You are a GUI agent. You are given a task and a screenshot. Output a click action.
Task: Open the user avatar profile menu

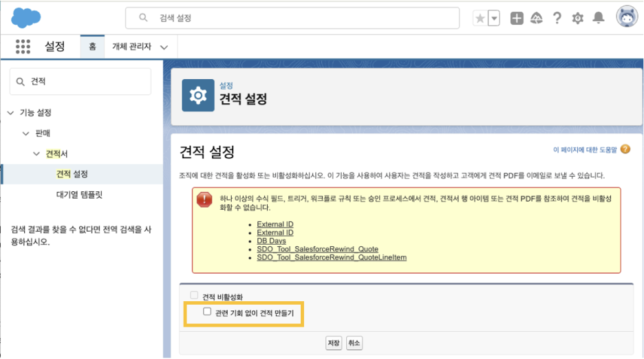(627, 17)
